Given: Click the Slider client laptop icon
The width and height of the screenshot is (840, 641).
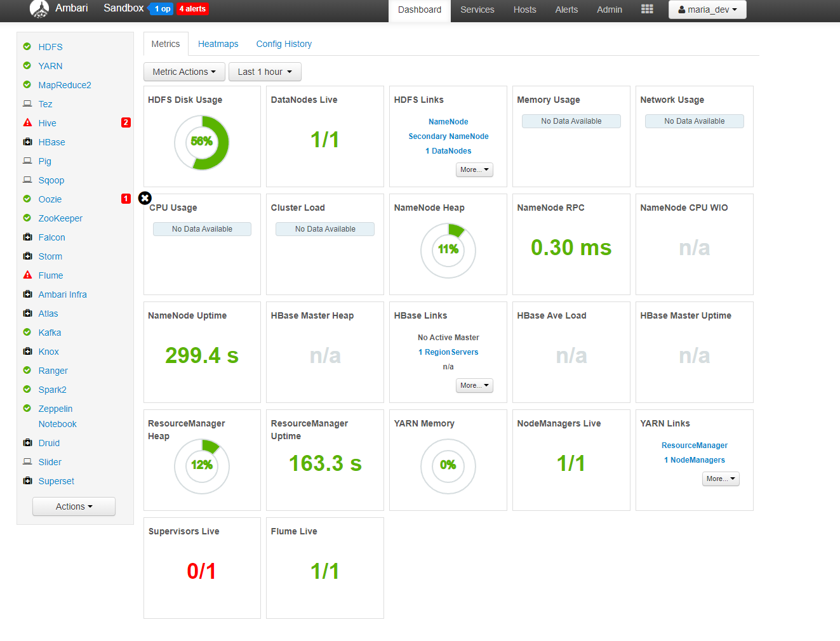Looking at the screenshot, I should pos(27,461).
